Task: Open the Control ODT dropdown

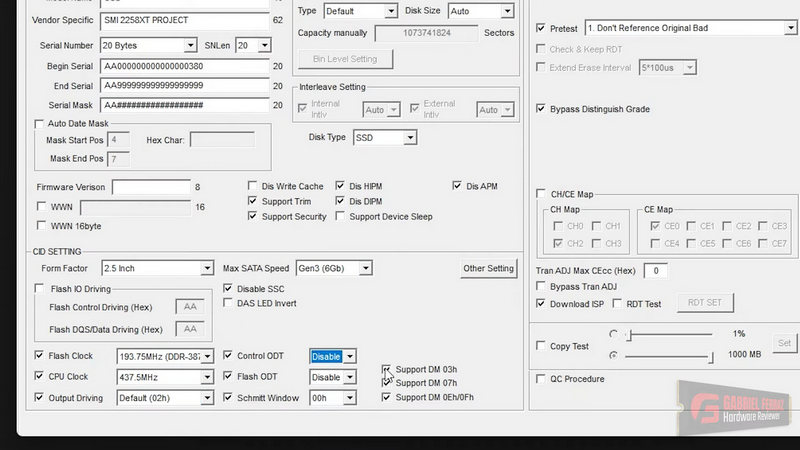Action: [x=333, y=356]
